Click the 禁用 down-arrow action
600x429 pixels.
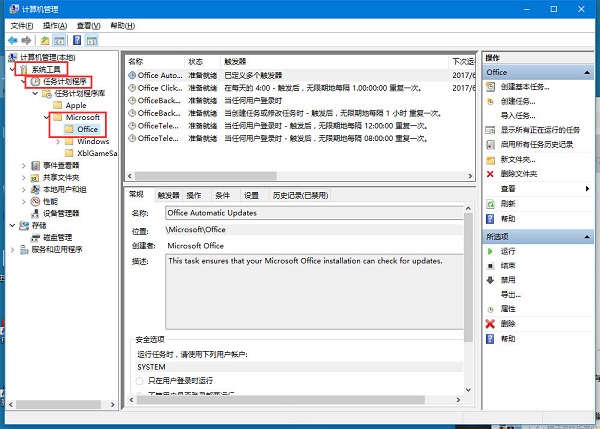[x=508, y=280]
